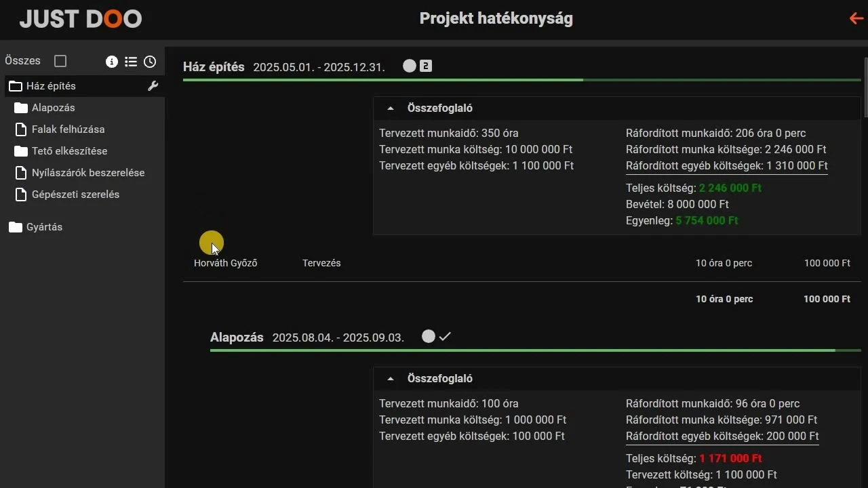Click Bevétel: 8 000 000 Ft
Image resolution: width=868 pixels, height=488 pixels.
[677, 204]
